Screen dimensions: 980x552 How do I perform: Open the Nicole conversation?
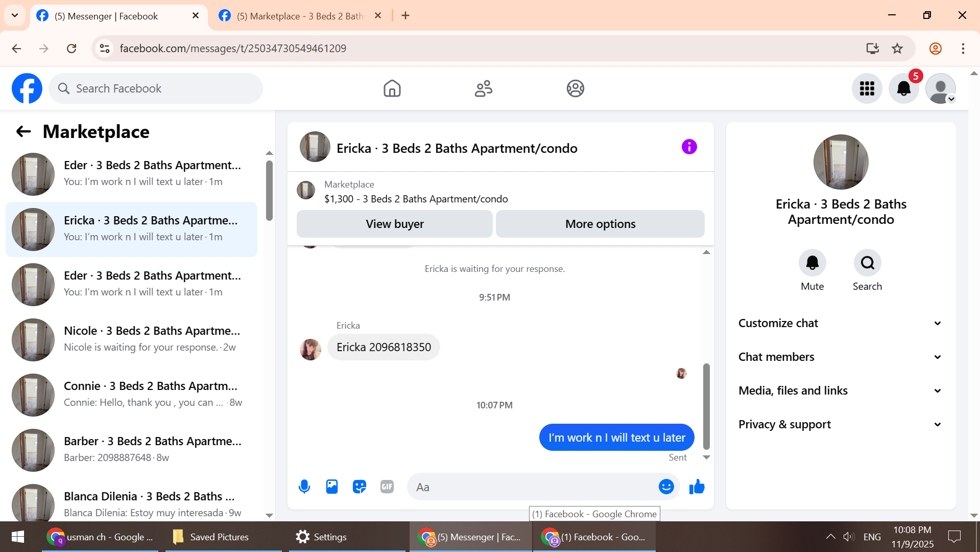tap(132, 340)
